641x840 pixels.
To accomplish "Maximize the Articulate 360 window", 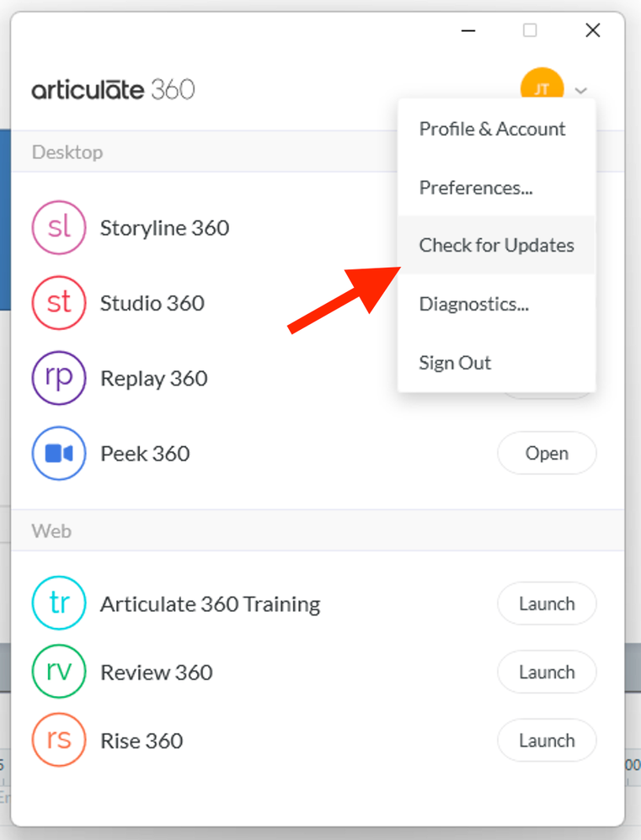I will 530,30.
